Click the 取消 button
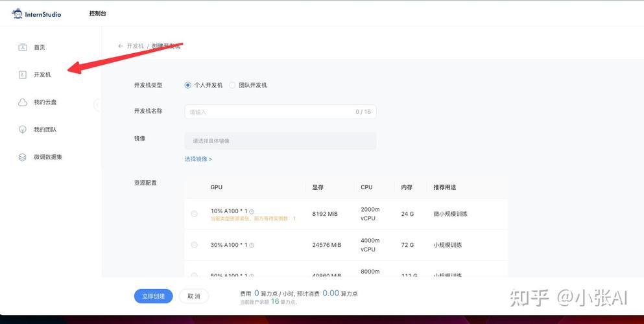Image resolution: width=644 pixels, height=324 pixels. [x=194, y=296]
